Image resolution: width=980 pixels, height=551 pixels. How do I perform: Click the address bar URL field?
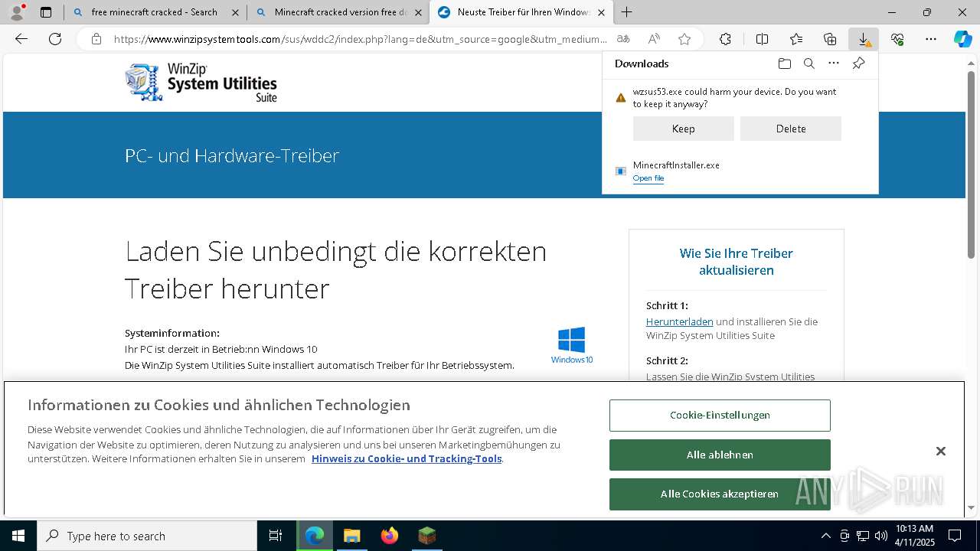pyautogui.click(x=360, y=39)
